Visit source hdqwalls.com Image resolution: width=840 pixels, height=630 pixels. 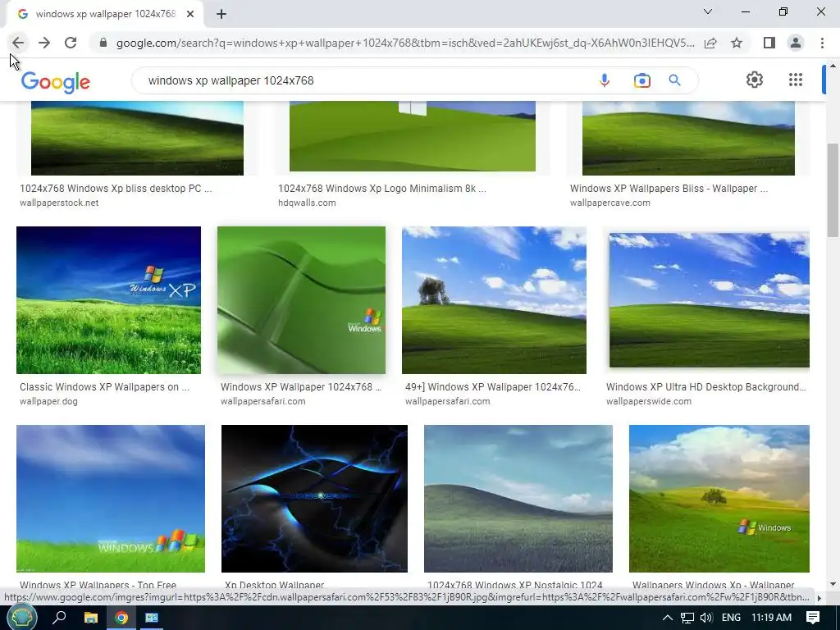tap(307, 203)
